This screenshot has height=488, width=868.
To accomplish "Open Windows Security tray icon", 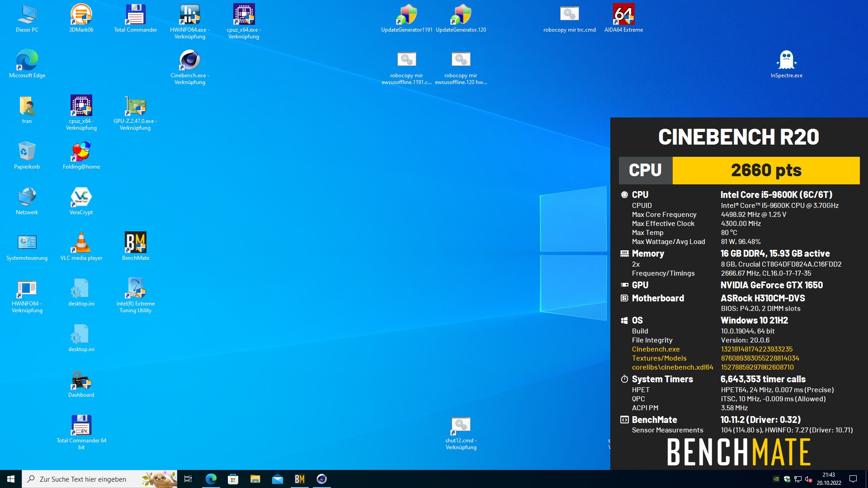I will 787,479.
